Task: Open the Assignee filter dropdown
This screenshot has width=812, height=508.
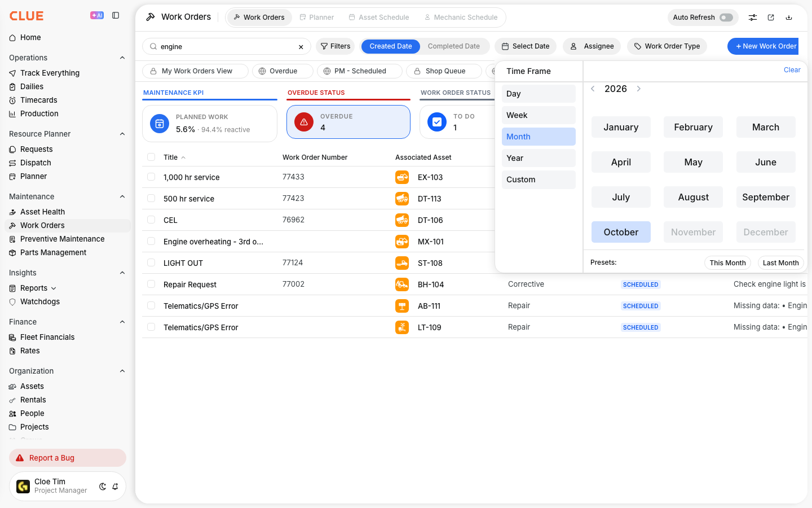Action: click(592, 46)
